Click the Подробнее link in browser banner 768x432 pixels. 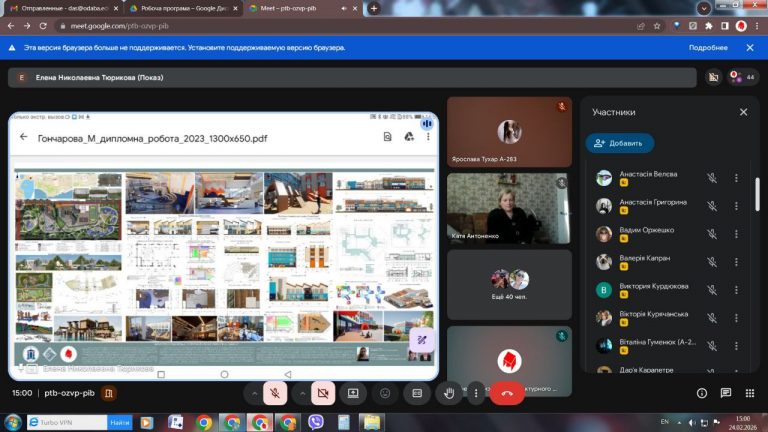(707, 47)
